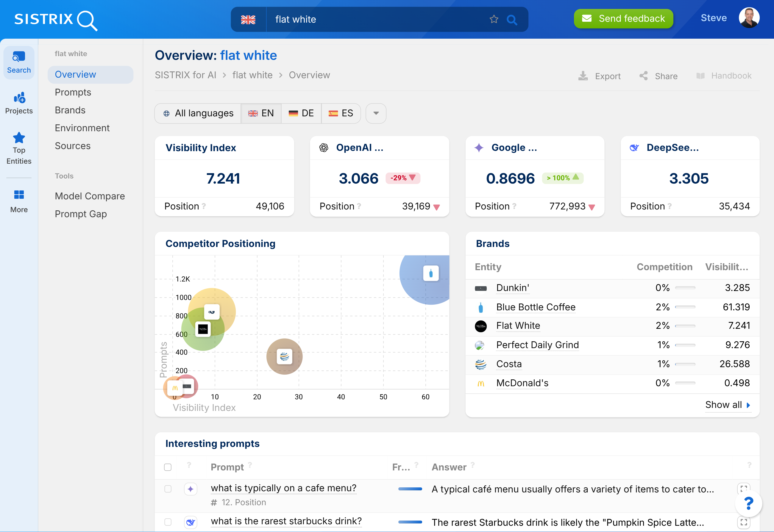Select the DE language filter

(301, 113)
